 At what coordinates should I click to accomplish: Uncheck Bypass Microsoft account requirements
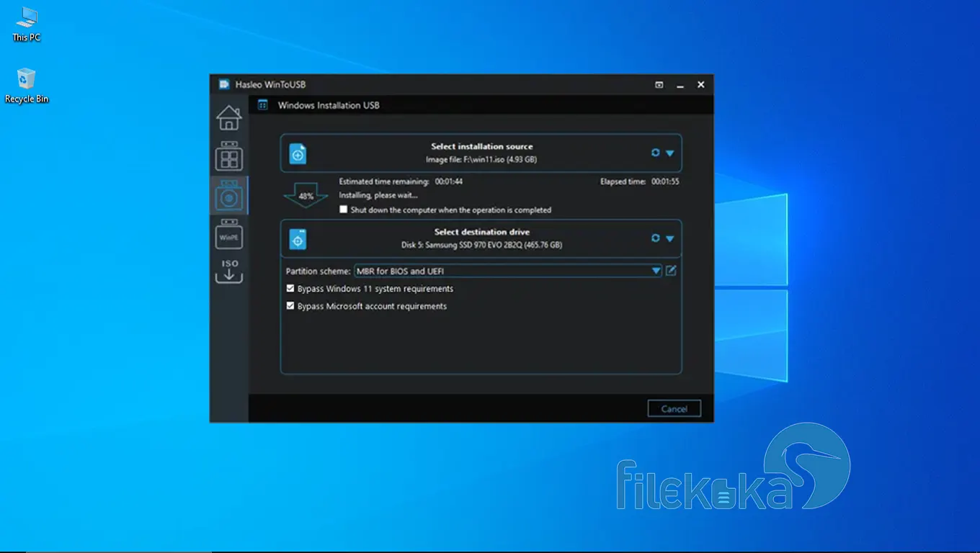tap(290, 306)
